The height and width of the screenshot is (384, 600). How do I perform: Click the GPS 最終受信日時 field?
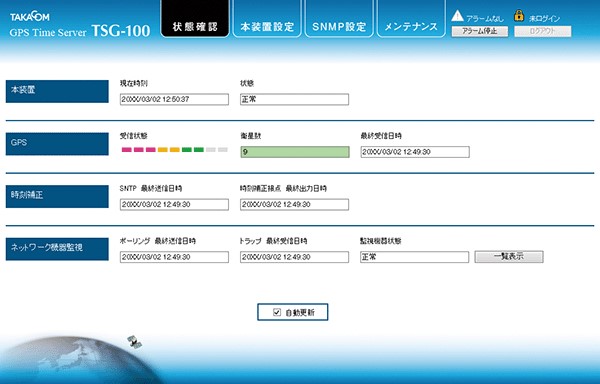(x=415, y=152)
